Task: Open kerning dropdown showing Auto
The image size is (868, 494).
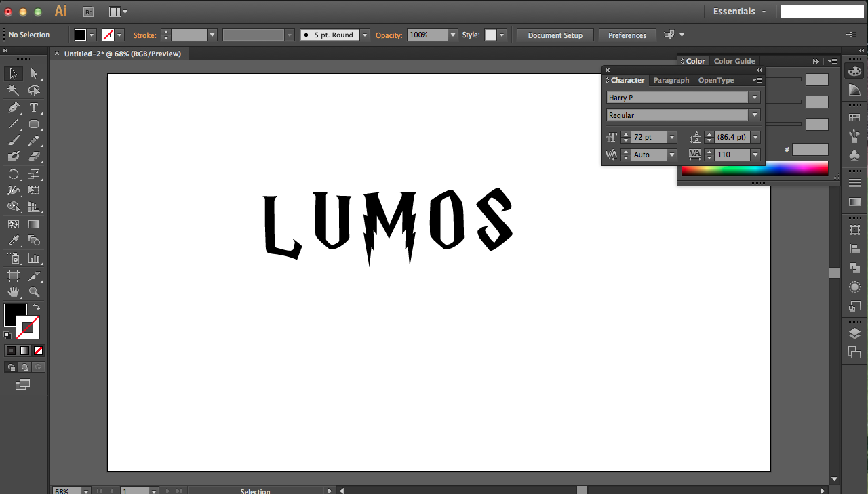Action: [x=672, y=155]
